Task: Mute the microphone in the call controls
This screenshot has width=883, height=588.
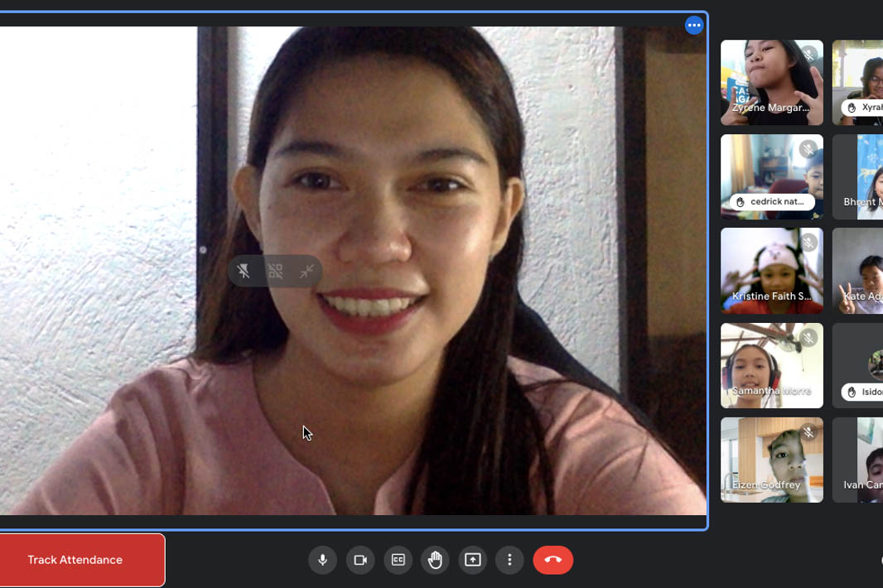Action: pos(323,560)
